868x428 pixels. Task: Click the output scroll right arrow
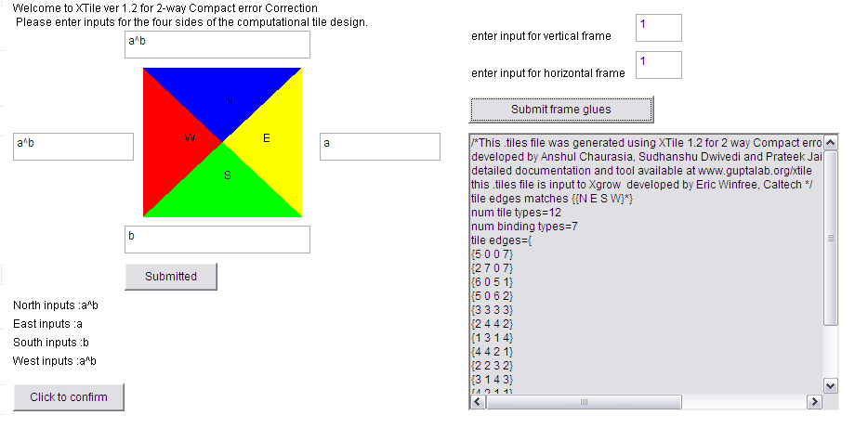coord(814,401)
